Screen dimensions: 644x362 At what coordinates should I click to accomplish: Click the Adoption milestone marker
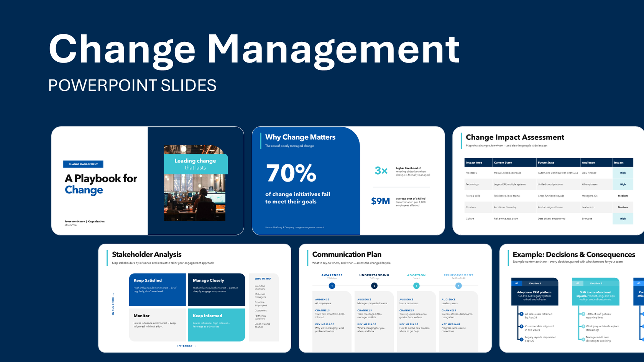click(x=416, y=285)
